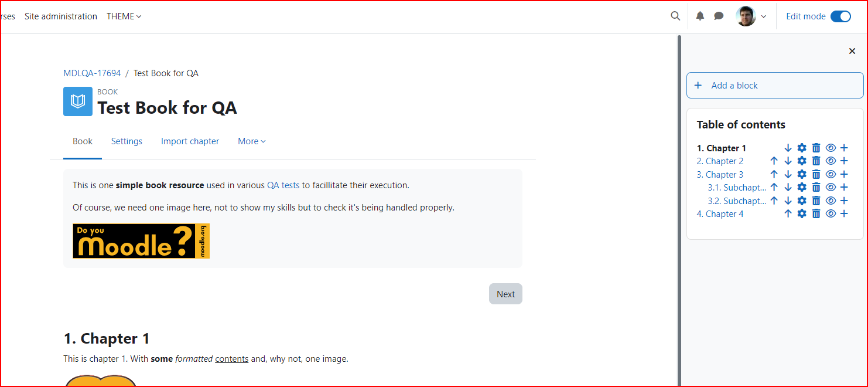Delete Chapter 3 trash icon
Screen dimensions: 868x387
point(816,175)
